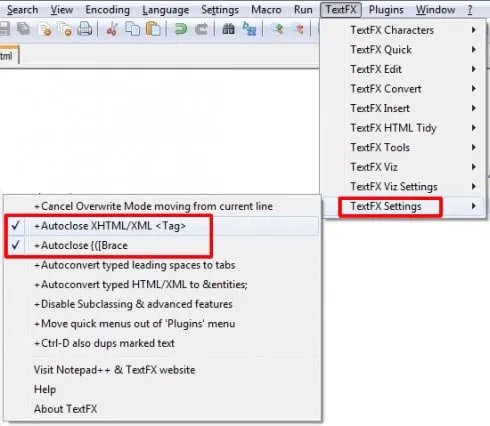The image size is (490, 426).
Task: Select TextFX Edit menu item
Action: 403,69
